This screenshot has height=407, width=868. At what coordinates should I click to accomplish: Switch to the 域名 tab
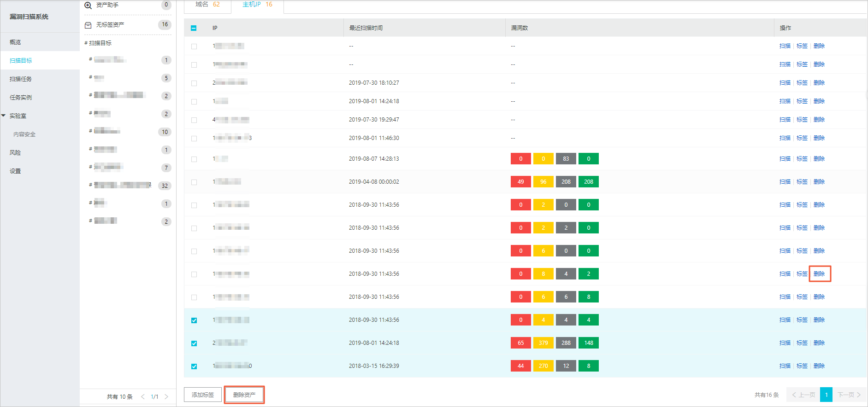coord(207,5)
